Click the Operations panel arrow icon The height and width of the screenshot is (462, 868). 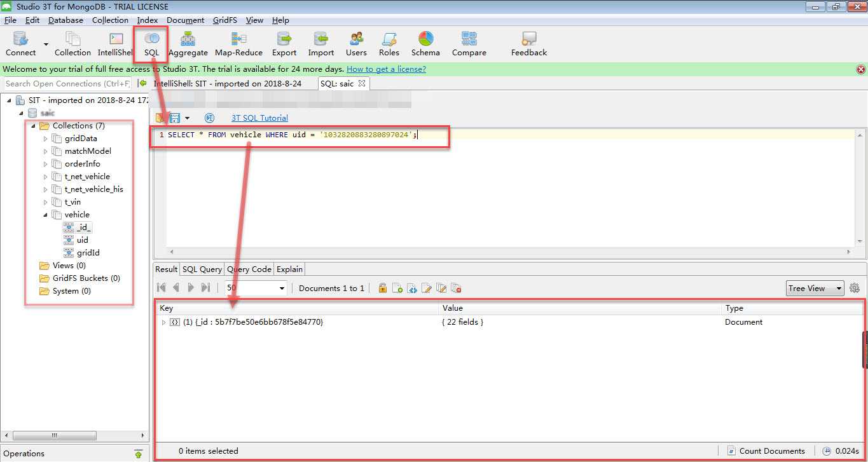[x=139, y=454]
